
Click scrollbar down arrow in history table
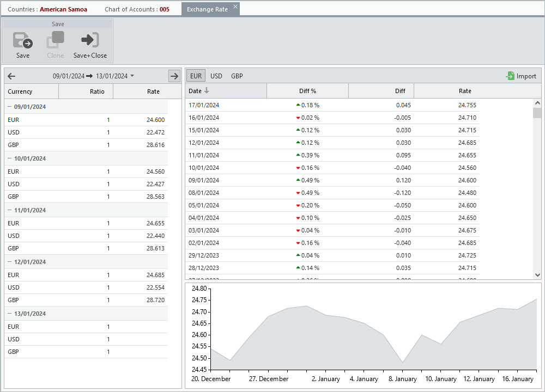pyautogui.click(x=537, y=274)
